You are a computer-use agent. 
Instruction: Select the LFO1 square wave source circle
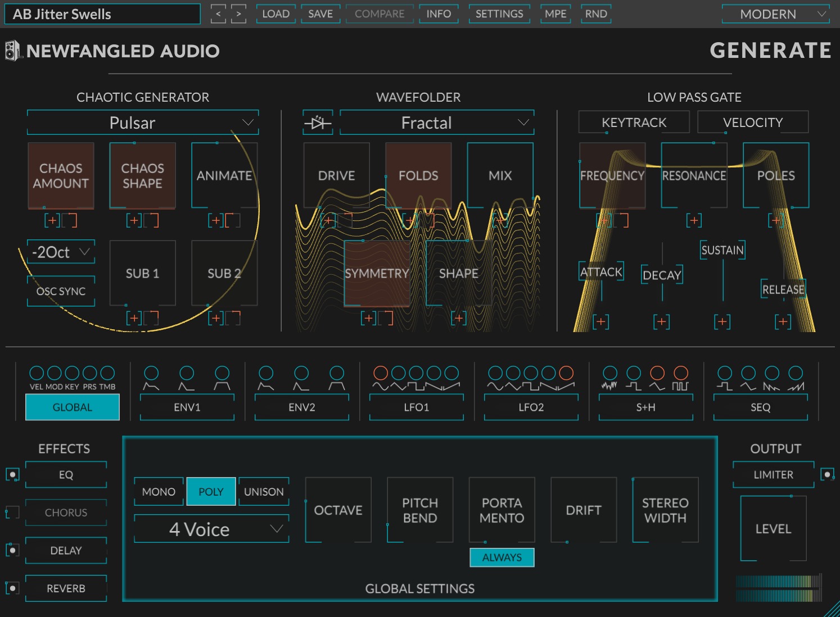coord(416,373)
